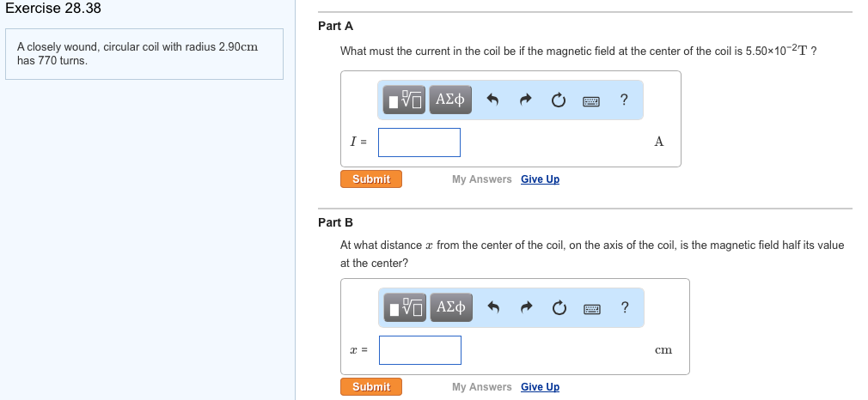This screenshot has height=400, width=868.
Task: Click the current I answer input box
Action: tap(419, 142)
